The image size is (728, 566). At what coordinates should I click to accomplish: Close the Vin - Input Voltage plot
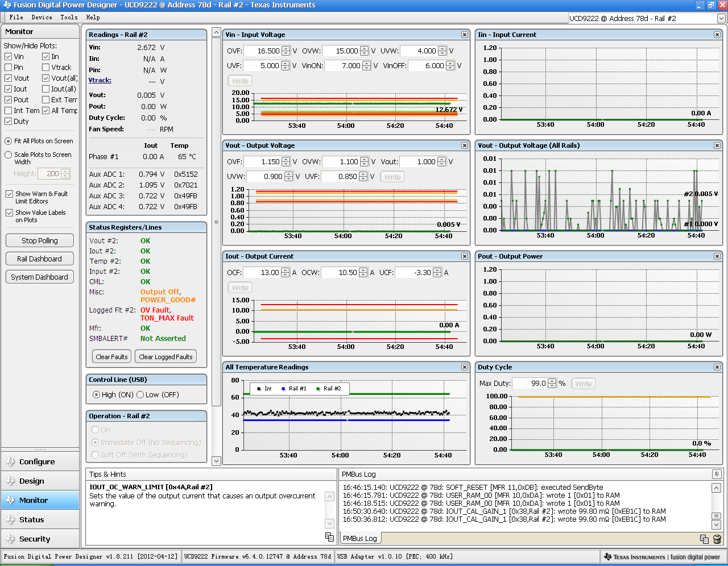465,35
